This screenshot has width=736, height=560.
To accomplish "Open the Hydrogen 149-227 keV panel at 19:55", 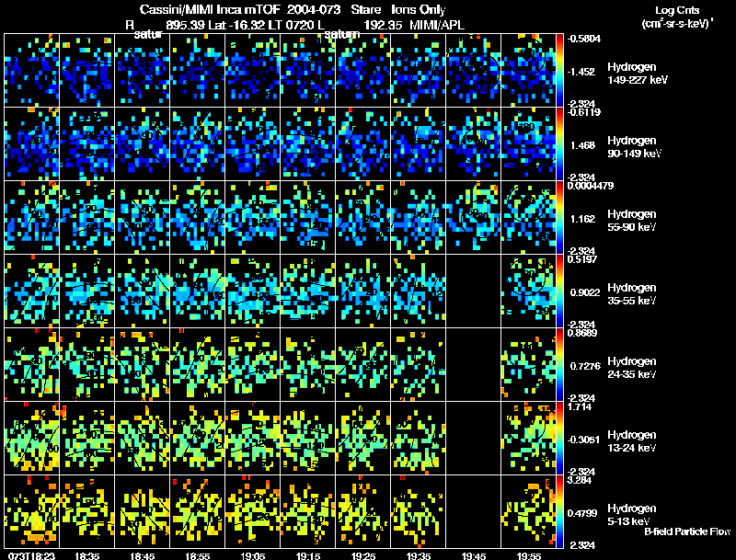I will (528, 71).
